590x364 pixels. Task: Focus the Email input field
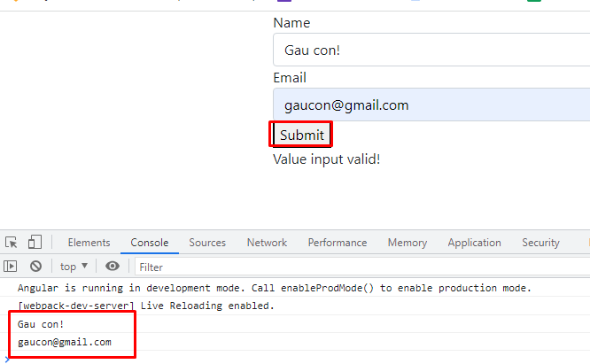(x=431, y=105)
